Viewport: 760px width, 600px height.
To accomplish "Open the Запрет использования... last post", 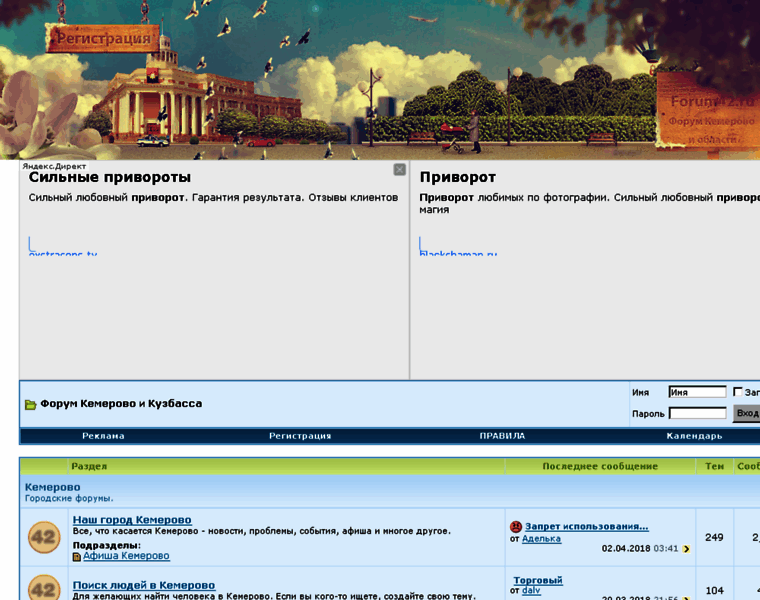I will pyautogui.click(x=586, y=526).
